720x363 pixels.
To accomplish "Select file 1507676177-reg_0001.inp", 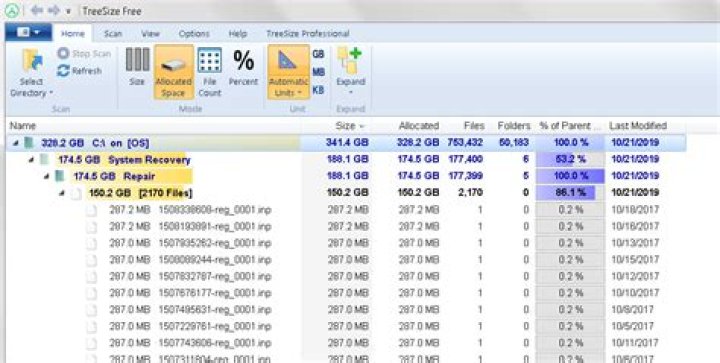I will (x=215, y=293).
